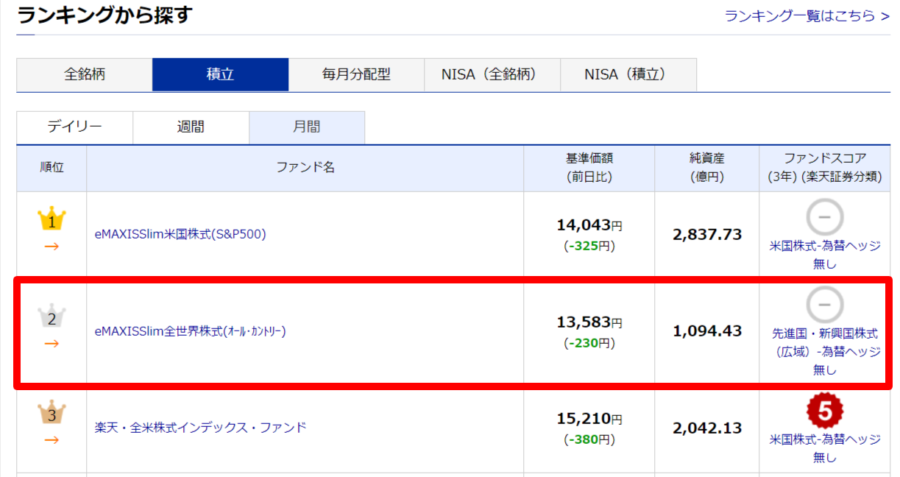Select the 月間 period tab

click(307, 127)
